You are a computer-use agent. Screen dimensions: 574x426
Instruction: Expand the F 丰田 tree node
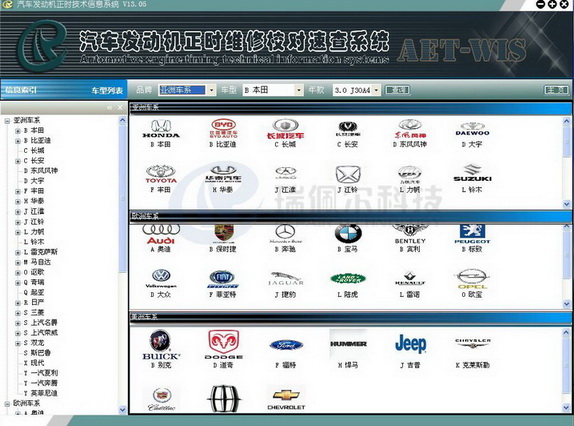coord(18,191)
